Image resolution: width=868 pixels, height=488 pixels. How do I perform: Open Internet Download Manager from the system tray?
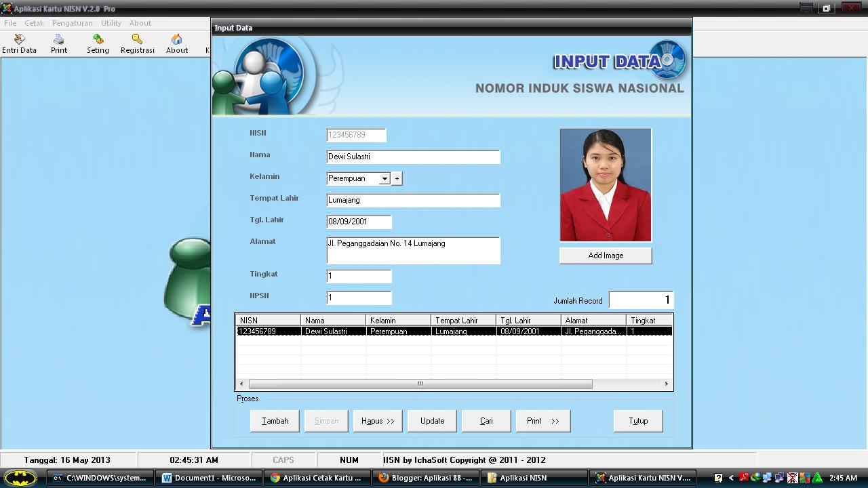click(x=755, y=478)
